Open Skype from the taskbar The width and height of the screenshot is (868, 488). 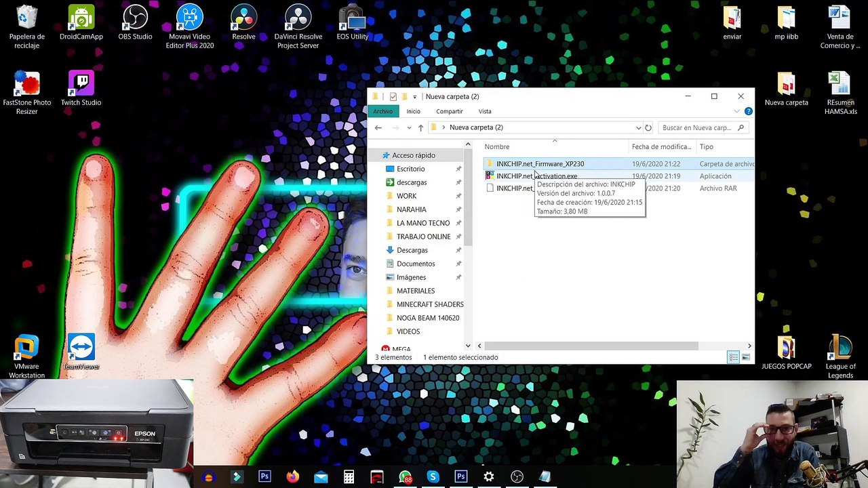point(433,477)
